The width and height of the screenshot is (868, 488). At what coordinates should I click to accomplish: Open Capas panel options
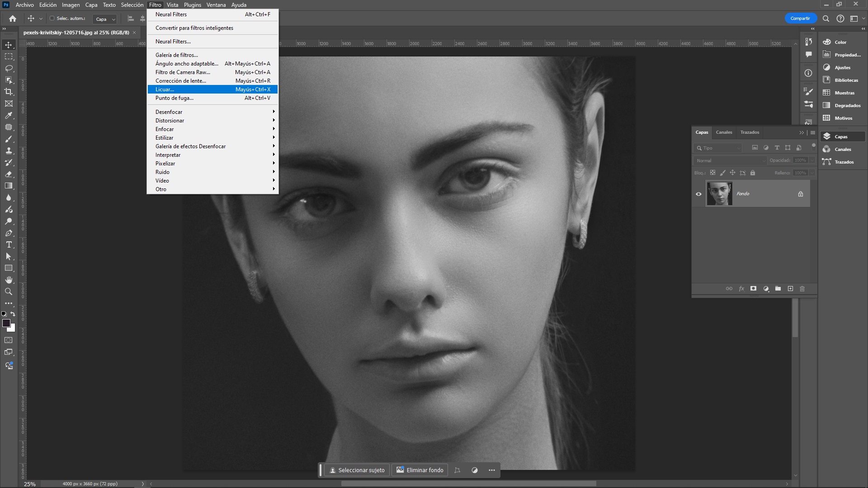[x=812, y=131]
